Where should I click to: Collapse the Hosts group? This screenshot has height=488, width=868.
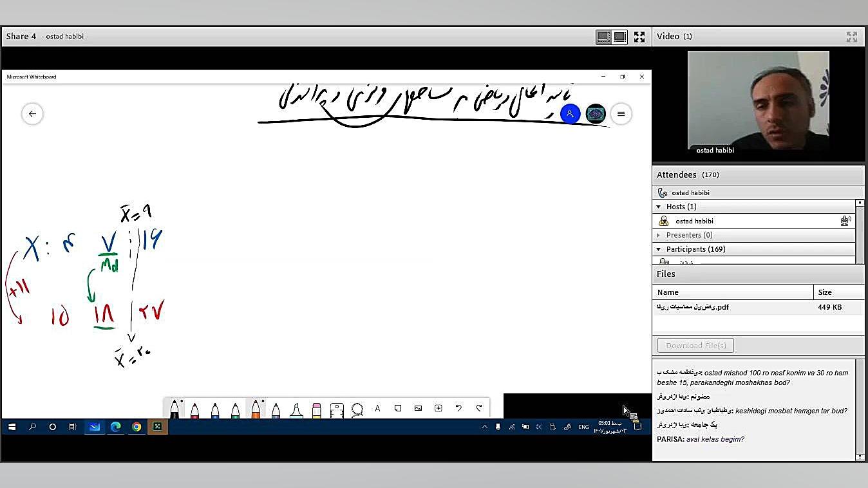[x=659, y=207]
